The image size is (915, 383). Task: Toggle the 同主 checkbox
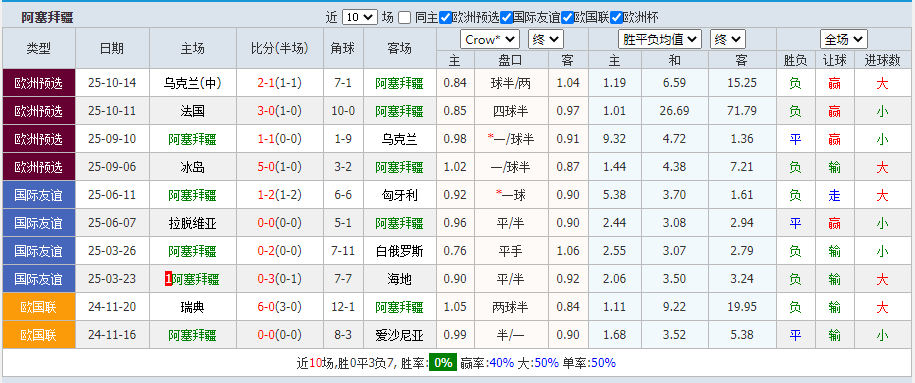[404, 18]
